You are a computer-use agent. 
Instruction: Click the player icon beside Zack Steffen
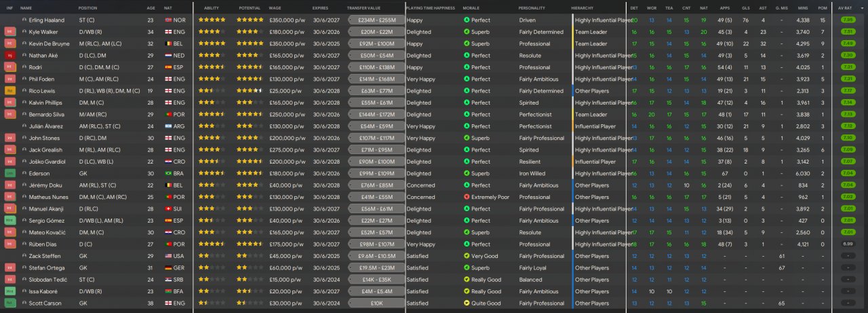click(x=24, y=256)
